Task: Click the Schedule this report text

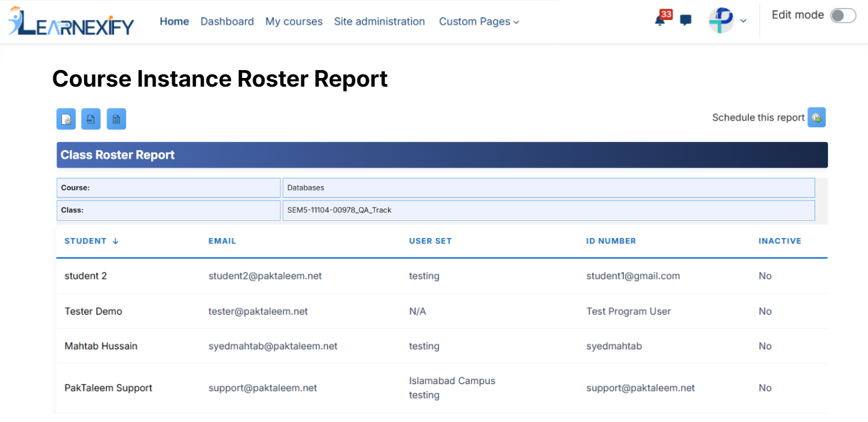Action: pos(758,117)
